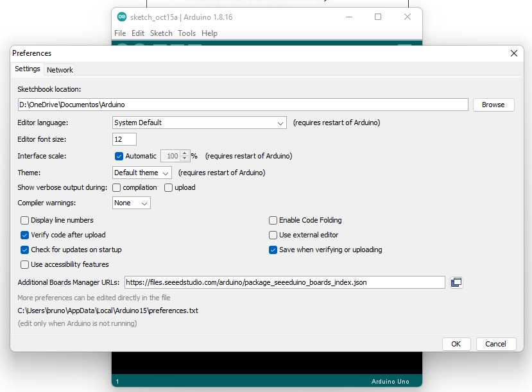
Task: Close the Preferences dialog with X
Action: coord(513,53)
